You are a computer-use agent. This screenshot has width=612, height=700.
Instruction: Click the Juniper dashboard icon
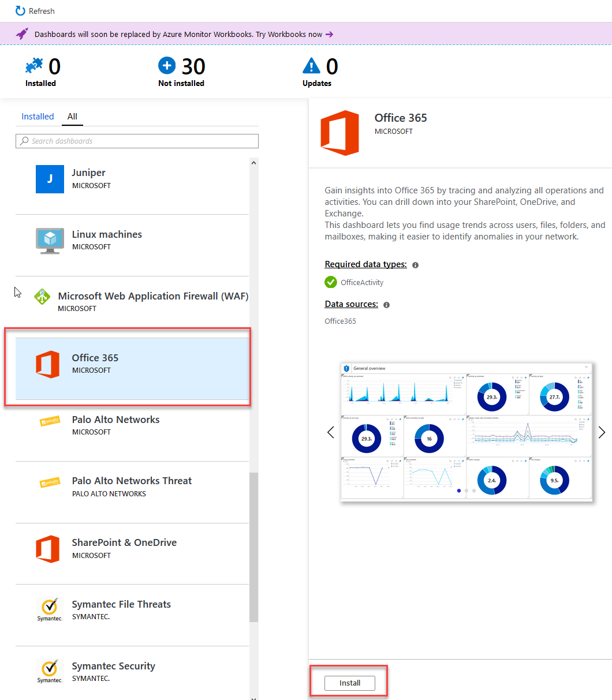tap(50, 179)
